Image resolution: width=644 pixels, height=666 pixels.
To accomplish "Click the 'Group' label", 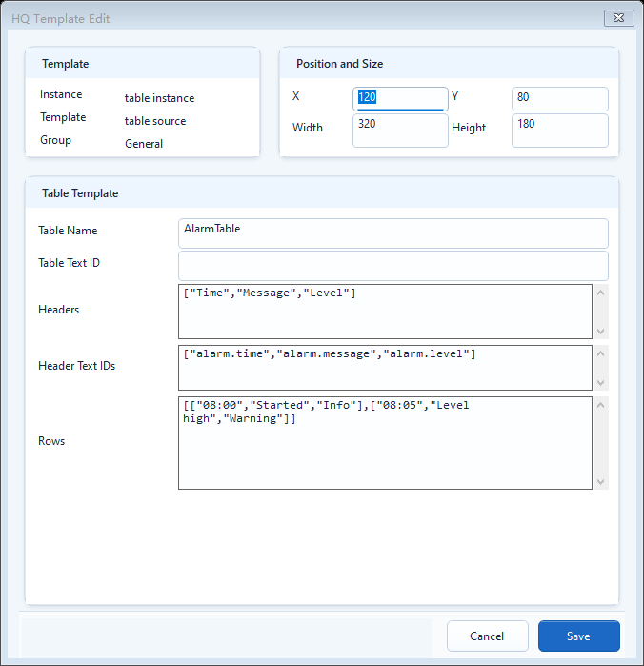I will pos(55,140).
